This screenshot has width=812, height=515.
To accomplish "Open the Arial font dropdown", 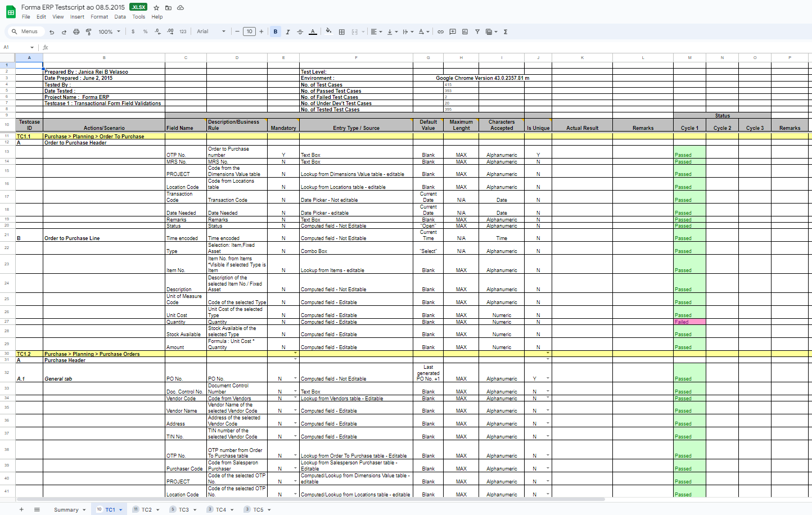I will 211,32.
